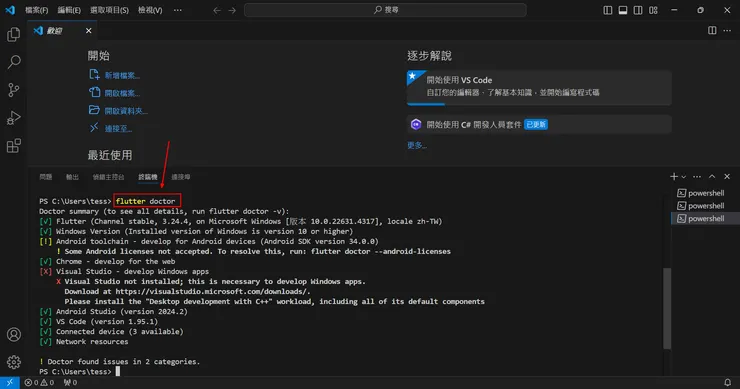This screenshot has width=740, height=389.
Task: Close the Welcome tab
Action: [88, 31]
